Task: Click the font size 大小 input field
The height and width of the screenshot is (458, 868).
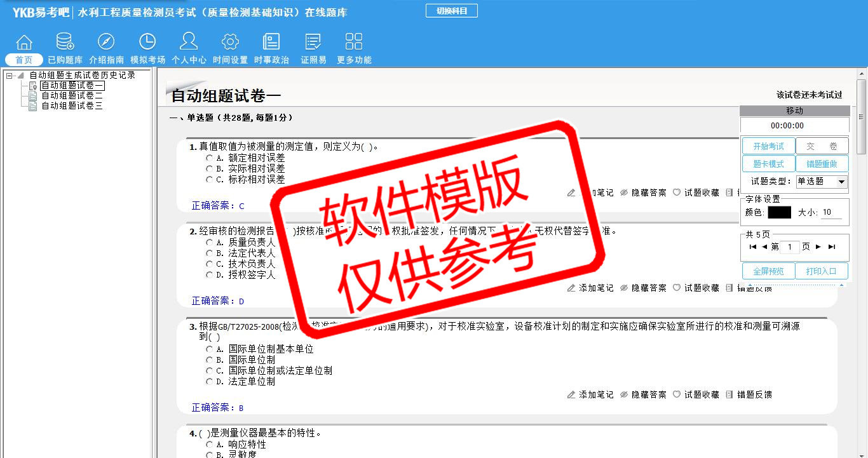Action: click(x=831, y=213)
